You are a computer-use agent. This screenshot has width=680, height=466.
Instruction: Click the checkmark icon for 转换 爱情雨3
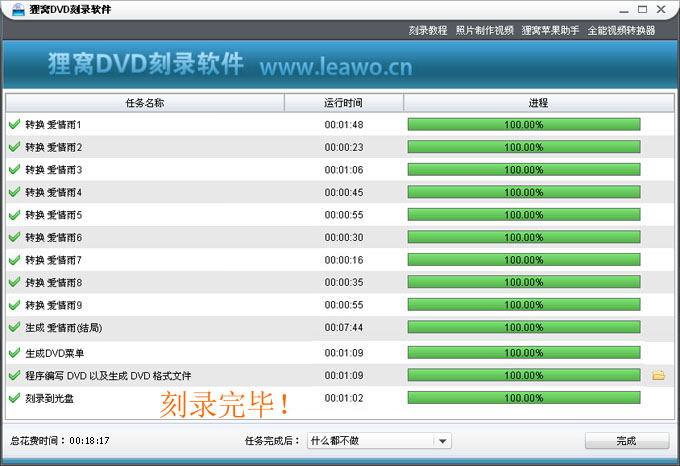tap(15, 169)
